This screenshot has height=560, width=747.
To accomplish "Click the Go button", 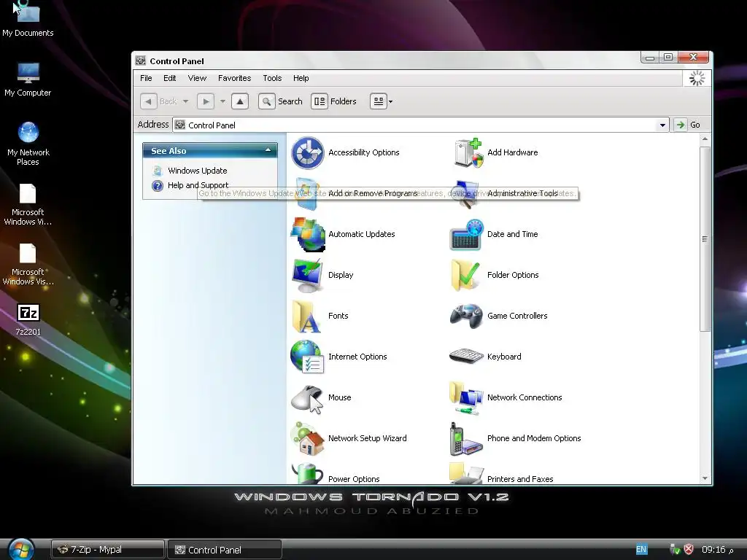I will pyautogui.click(x=688, y=125).
